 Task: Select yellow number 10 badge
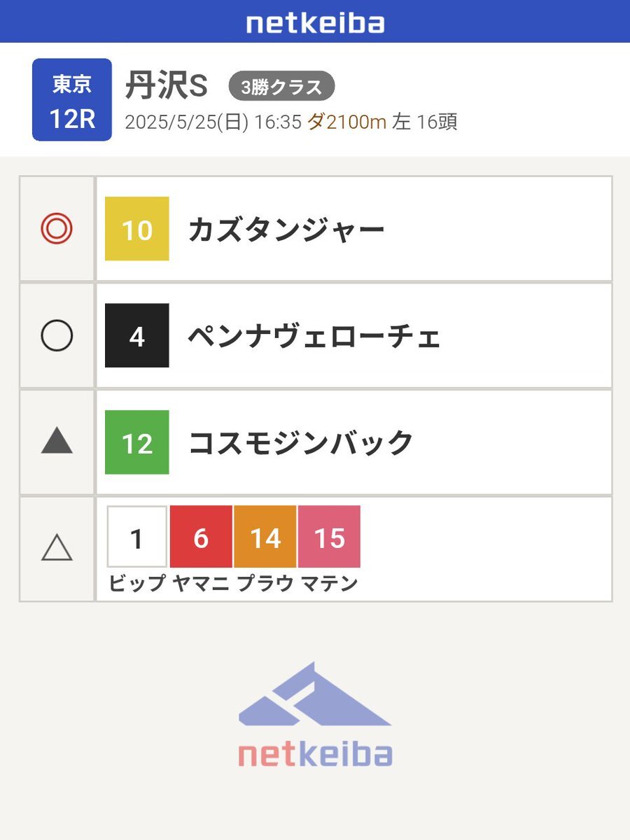pyautogui.click(x=137, y=229)
